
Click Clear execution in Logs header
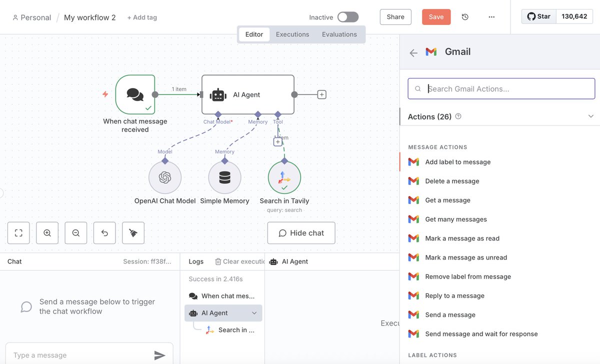239,261
